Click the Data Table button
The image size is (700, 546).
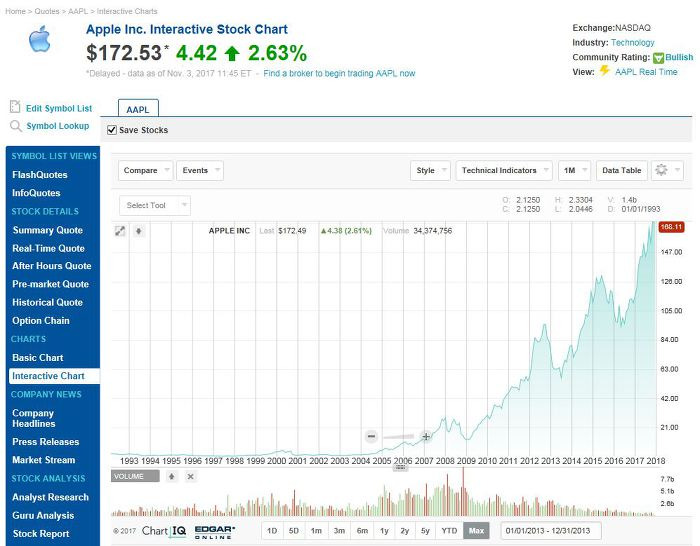621,171
